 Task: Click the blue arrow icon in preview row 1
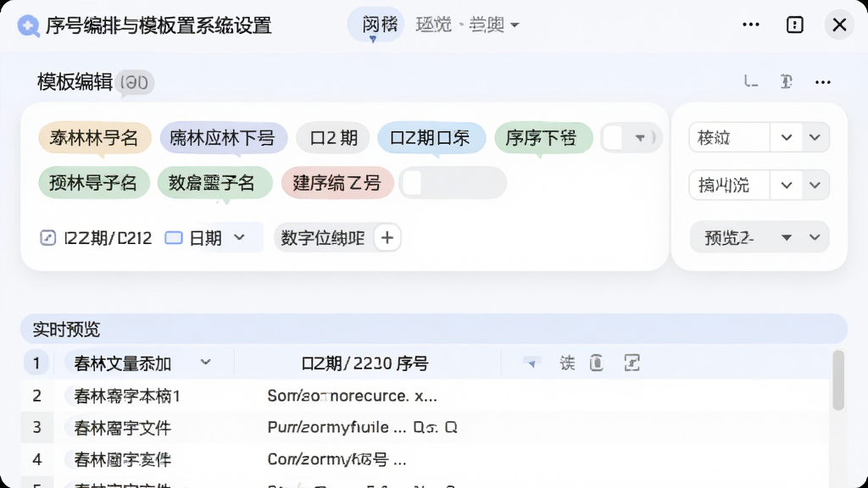click(x=531, y=363)
